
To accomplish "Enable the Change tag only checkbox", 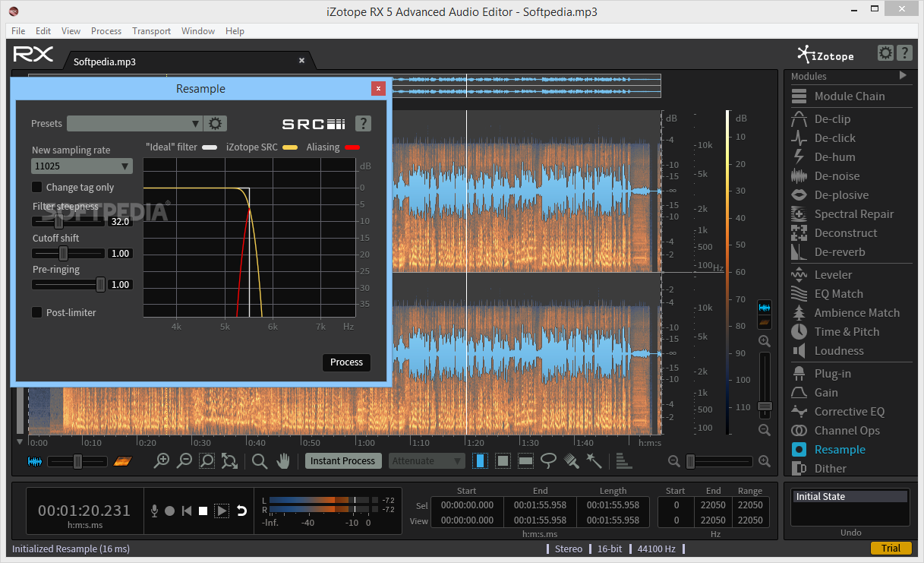I will 36,187.
